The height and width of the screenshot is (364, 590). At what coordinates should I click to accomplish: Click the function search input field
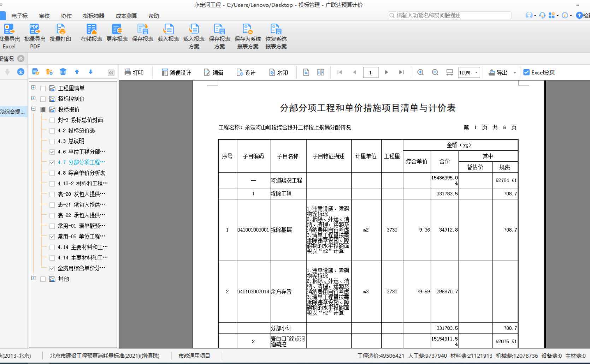click(x=449, y=15)
